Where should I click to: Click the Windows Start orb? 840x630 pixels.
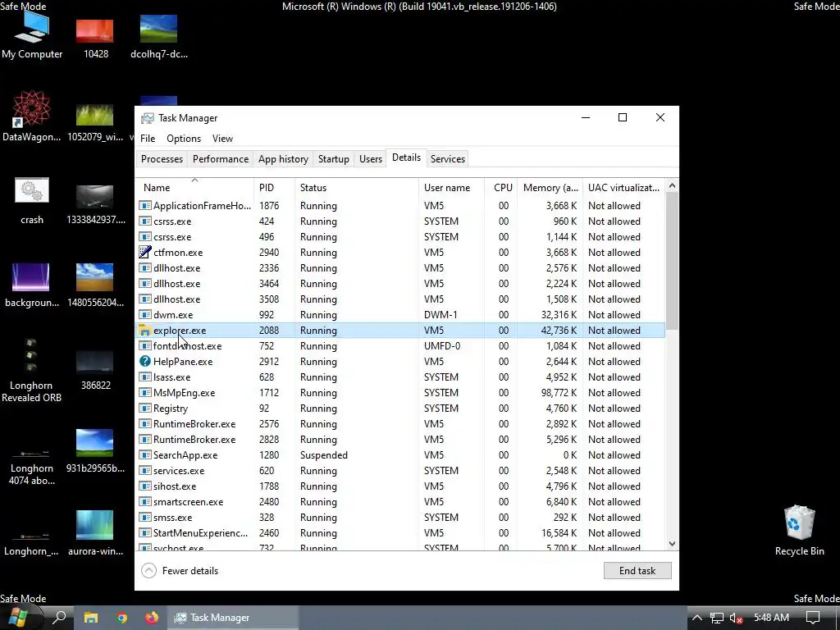click(18, 618)
